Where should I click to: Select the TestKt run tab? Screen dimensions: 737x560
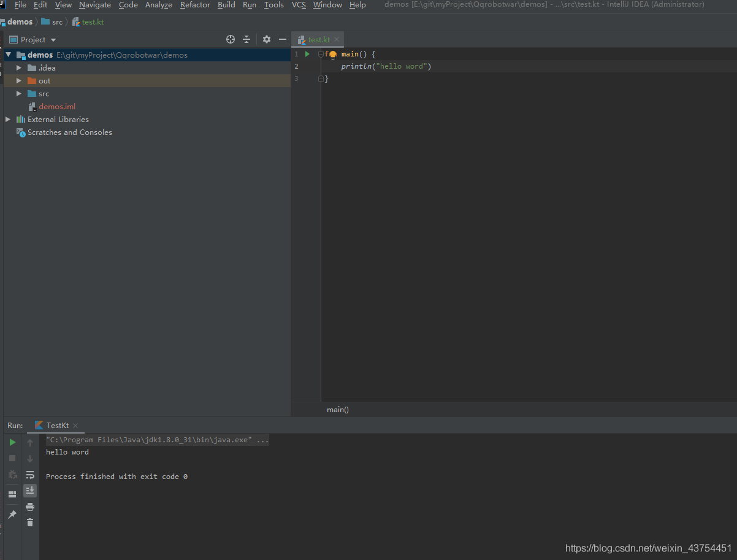[x=57, y=425]
